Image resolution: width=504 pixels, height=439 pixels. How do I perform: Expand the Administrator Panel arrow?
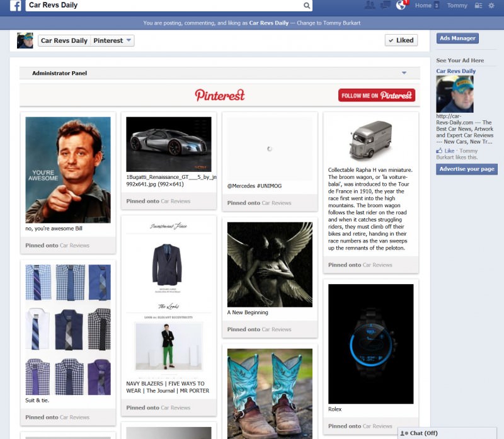tap(404, 73)
